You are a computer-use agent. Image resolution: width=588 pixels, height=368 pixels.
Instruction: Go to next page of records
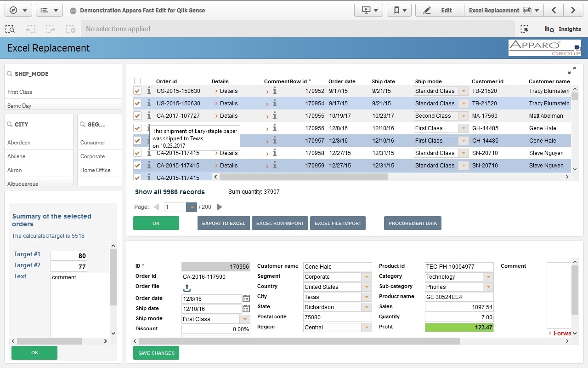[220, 207]
